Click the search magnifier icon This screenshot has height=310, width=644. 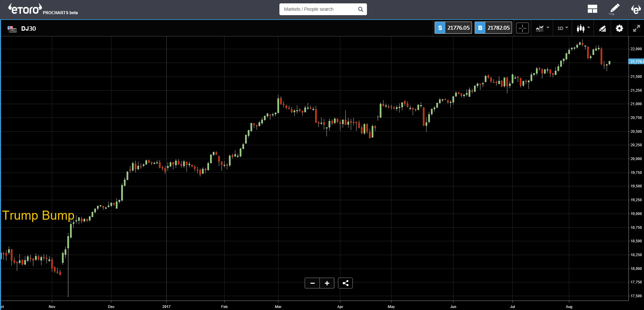pos(361,9)
